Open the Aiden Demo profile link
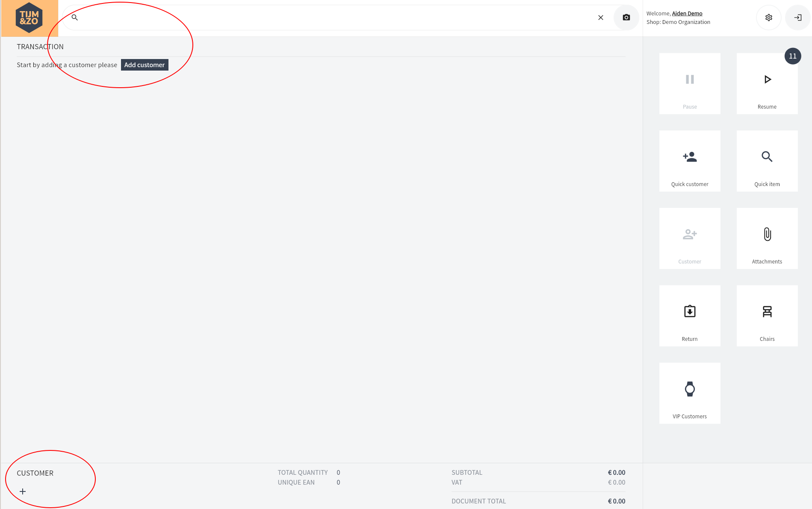 [x=687, y=14]
